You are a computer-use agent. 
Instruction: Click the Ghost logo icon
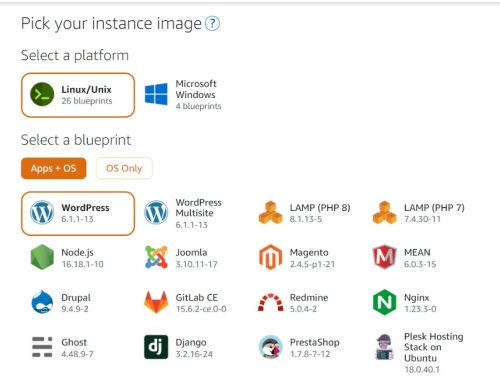(x=42, y=347)
